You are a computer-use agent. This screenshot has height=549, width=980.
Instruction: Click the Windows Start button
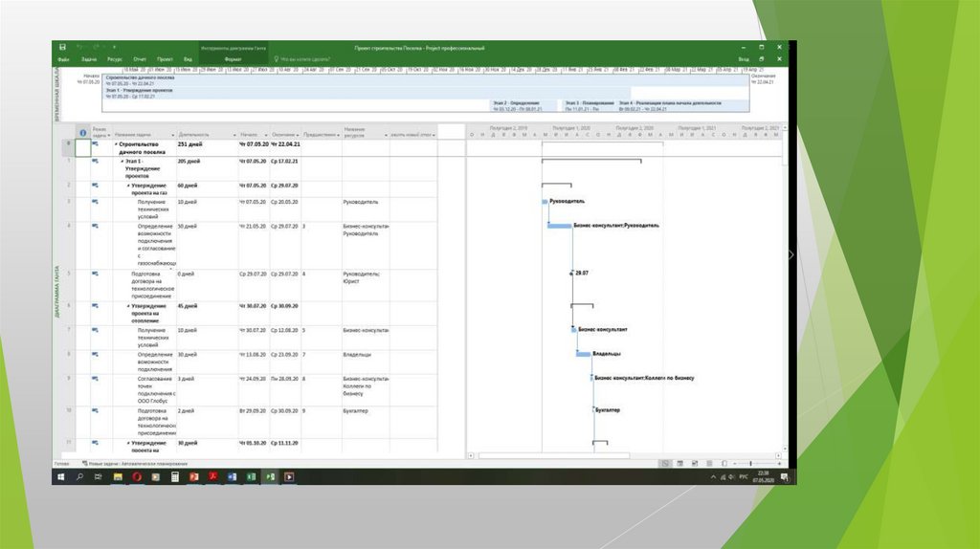62,475
